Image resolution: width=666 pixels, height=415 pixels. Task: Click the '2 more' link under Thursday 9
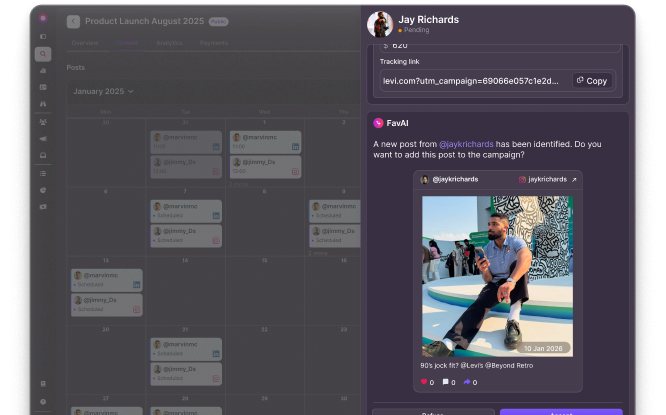(x=318, y=254)
